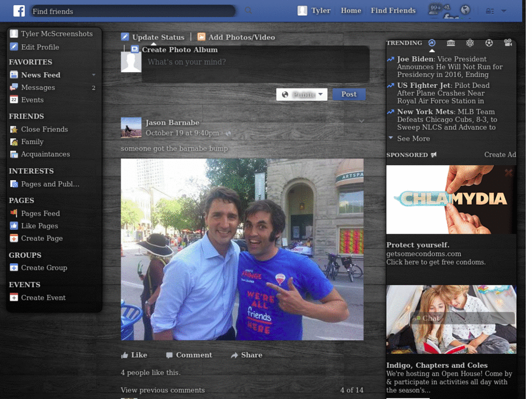Click the Create Photo Album icon
This screenshot has width=532, height=399.
coord(135,49)
